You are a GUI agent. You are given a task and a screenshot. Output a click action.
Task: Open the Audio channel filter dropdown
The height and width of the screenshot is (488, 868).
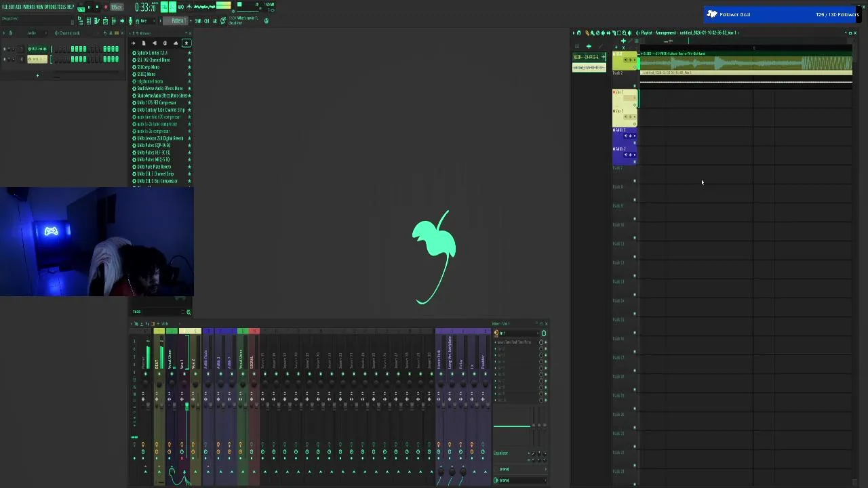pyautogui.click(x=36, y=33)
